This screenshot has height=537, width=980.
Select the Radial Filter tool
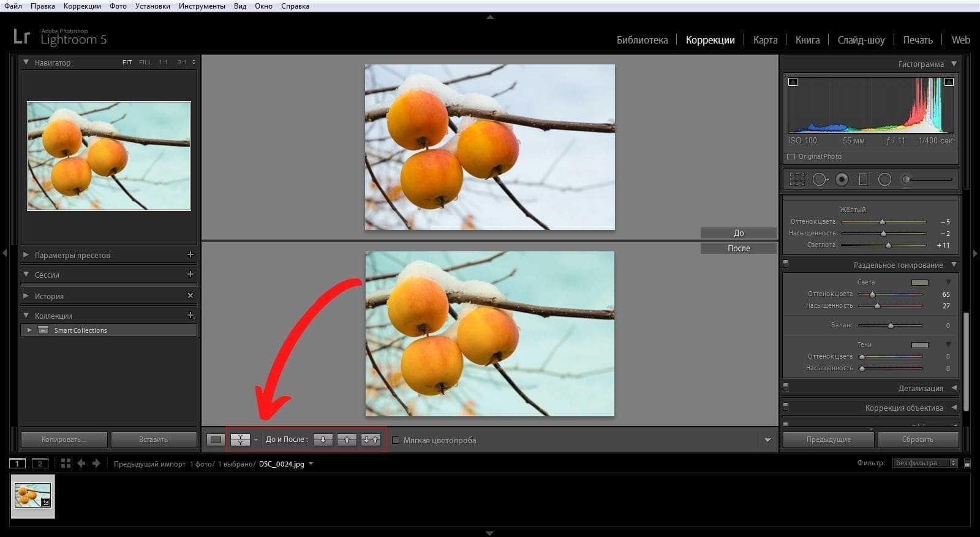click(x=884, y=180)
